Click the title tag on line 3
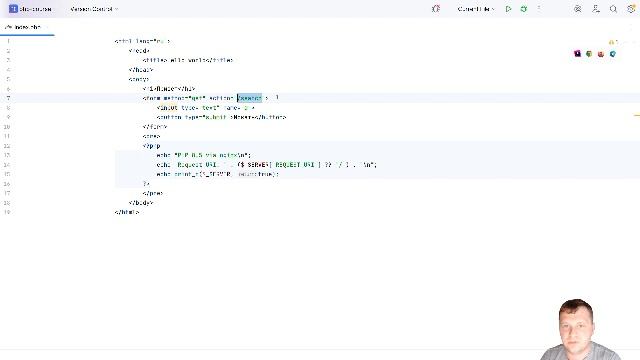This screenshot has height=360, width=640. pos(188,60)
